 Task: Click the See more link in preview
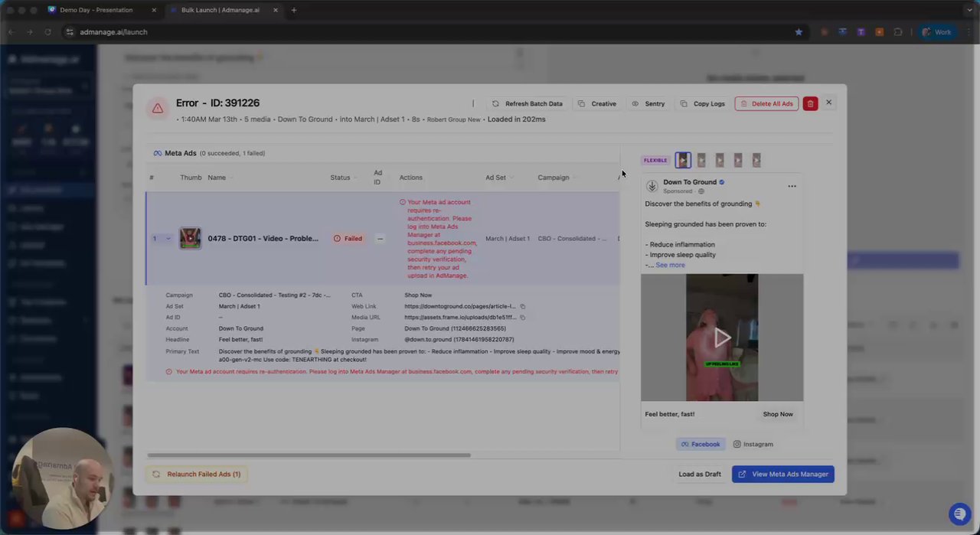pyautogui.click(x=670, y=265)
